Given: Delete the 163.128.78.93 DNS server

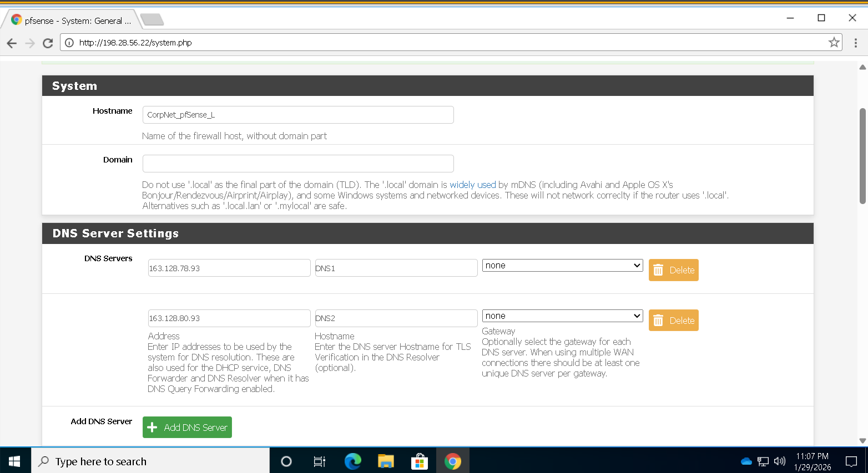Looking at the screenshot, I should tap(673, 270).
